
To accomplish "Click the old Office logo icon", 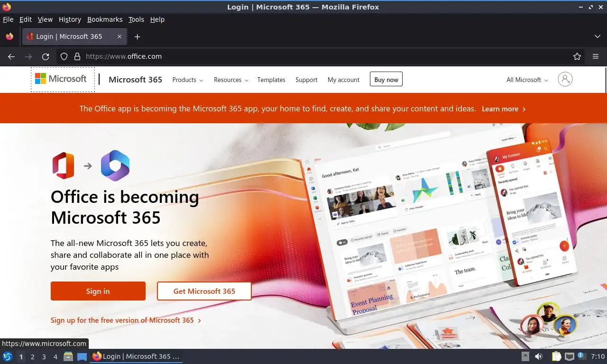I will tap(64, 165).
